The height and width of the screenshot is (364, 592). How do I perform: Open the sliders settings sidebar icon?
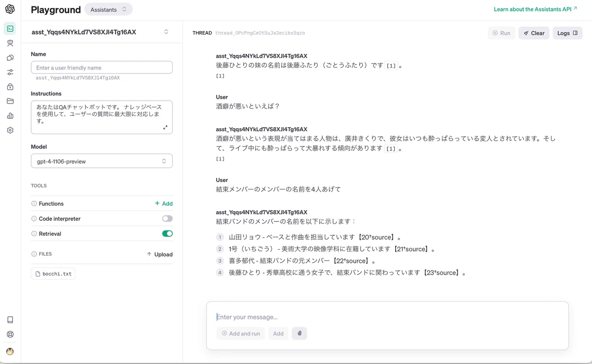[x=10, y=72]
